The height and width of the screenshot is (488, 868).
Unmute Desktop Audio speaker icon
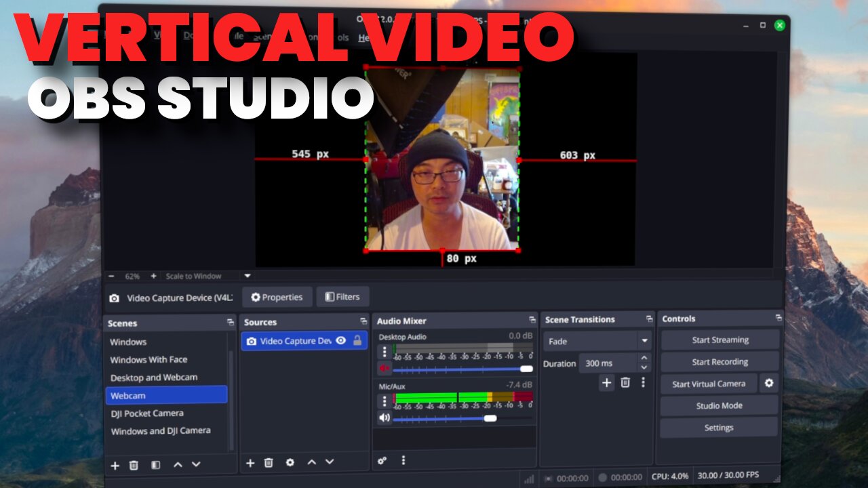[384, 368]
